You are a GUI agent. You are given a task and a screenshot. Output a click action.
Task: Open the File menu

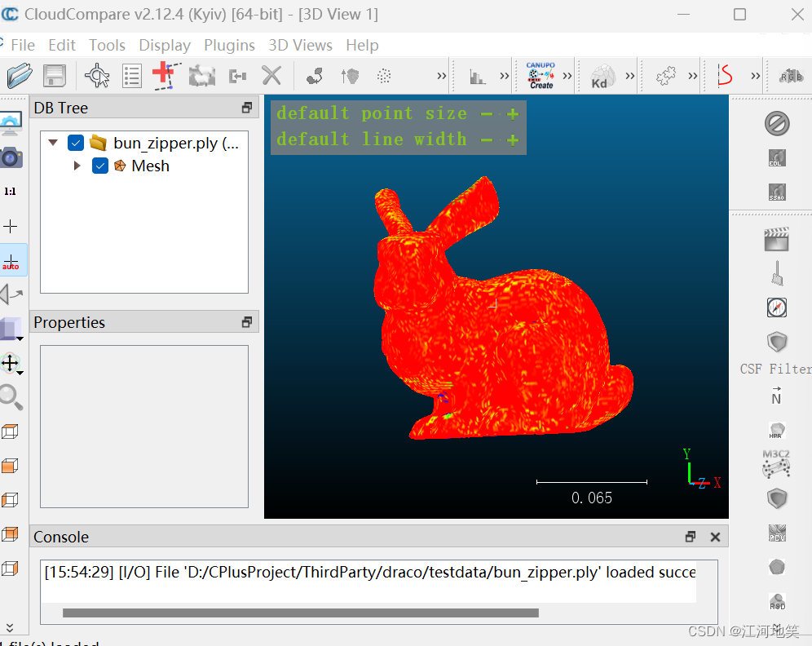point(23,45)
